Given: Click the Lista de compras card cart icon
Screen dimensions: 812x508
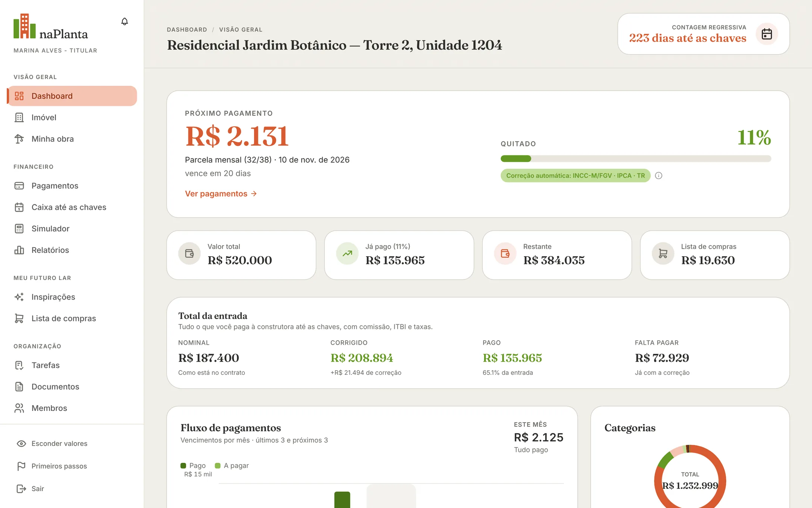Looking at the screenshot, I should tap(663, 254).
